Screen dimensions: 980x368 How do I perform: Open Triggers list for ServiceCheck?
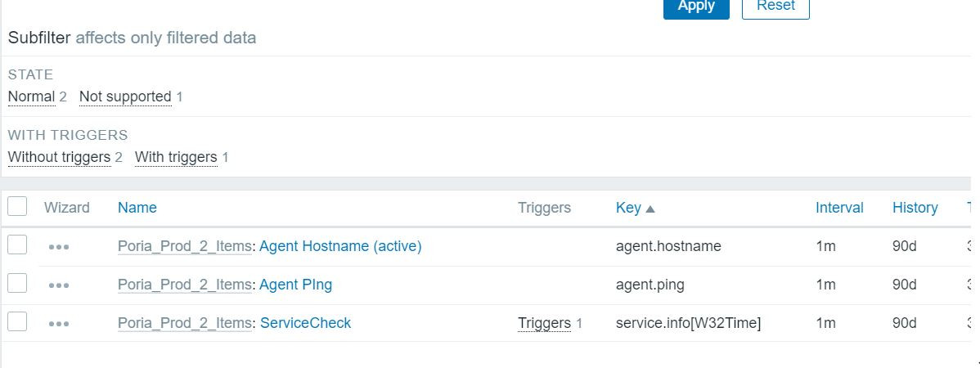tap(544, 323)
